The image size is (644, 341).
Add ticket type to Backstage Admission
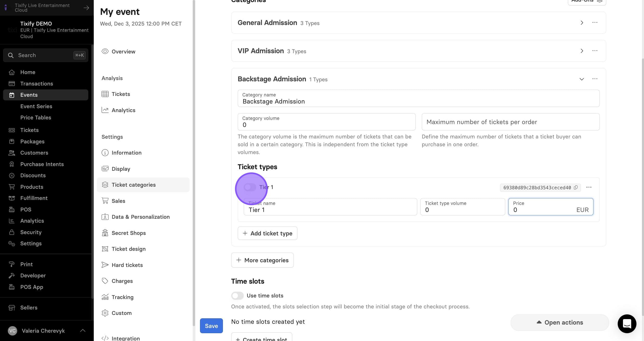267,233
